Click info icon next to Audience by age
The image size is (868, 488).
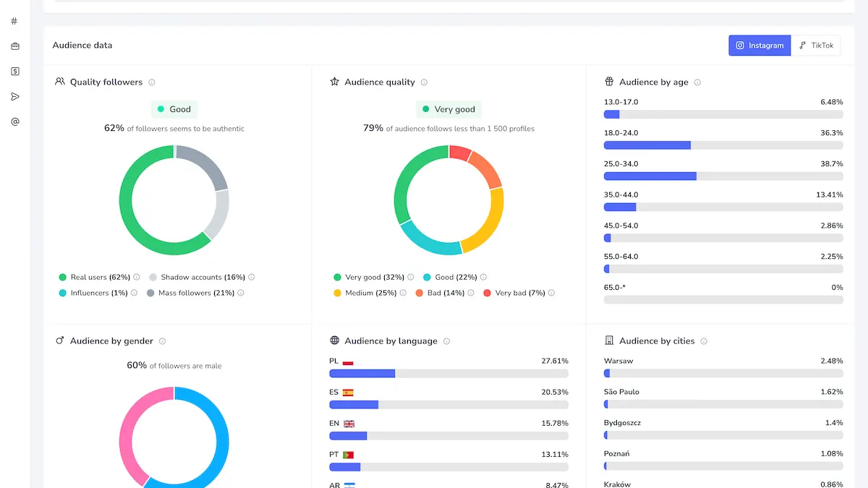pyautogui.click(x=697, y=82)
